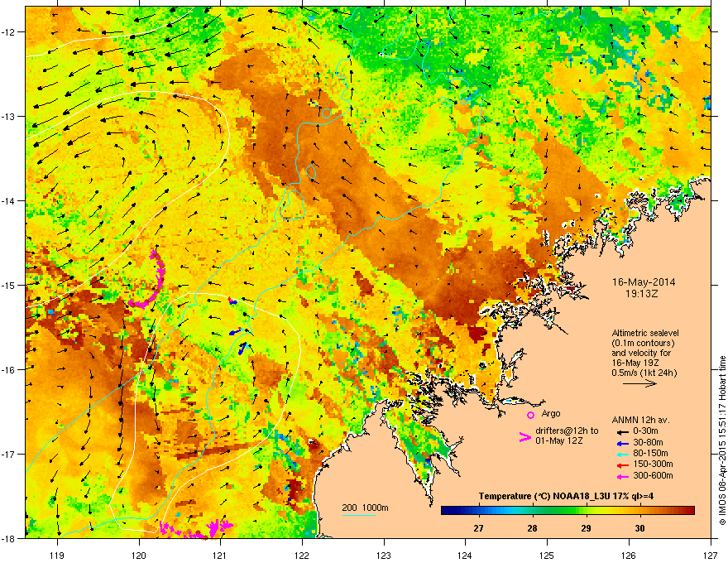Click longitude axis label 126
Screen dimensions: 728x563
tap(629, 555)
